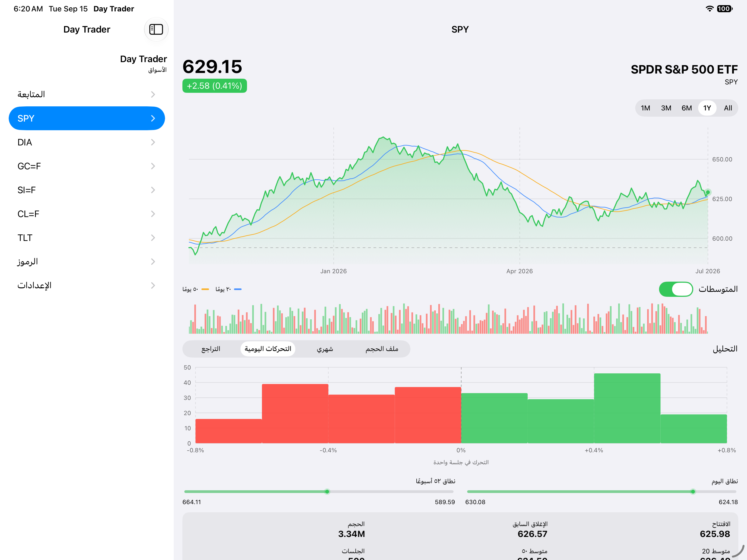Tap the Wi-Fi status icon
Viewport: 747px width, 560px height.
pos(710,9)
